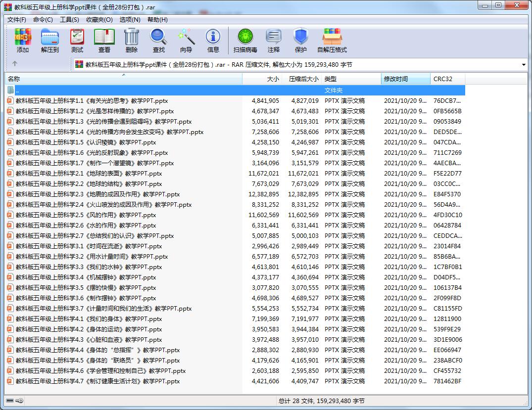Click the Test (测试) archive icon
Image resolution: width=532 pixels, height=410 pixels.
point(77,37)
